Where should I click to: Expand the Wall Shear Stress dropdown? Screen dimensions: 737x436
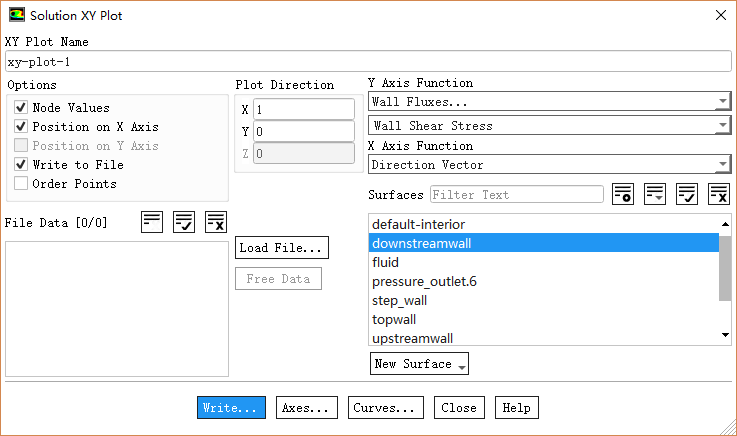[x=549, y=126]
